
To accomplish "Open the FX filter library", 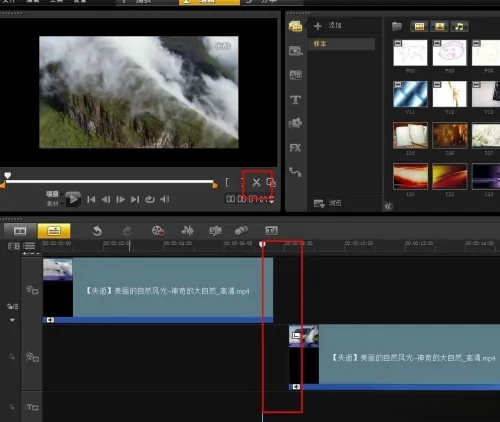I will coord(295,148).
